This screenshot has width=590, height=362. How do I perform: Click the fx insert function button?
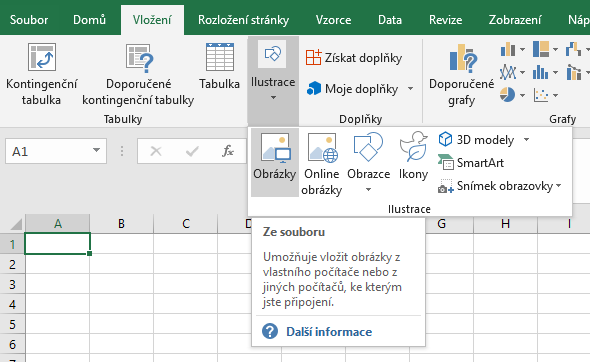pos(228,151)
